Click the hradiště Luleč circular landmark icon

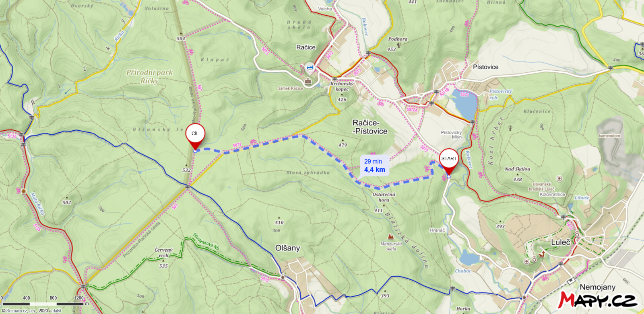tap(559, 178)
